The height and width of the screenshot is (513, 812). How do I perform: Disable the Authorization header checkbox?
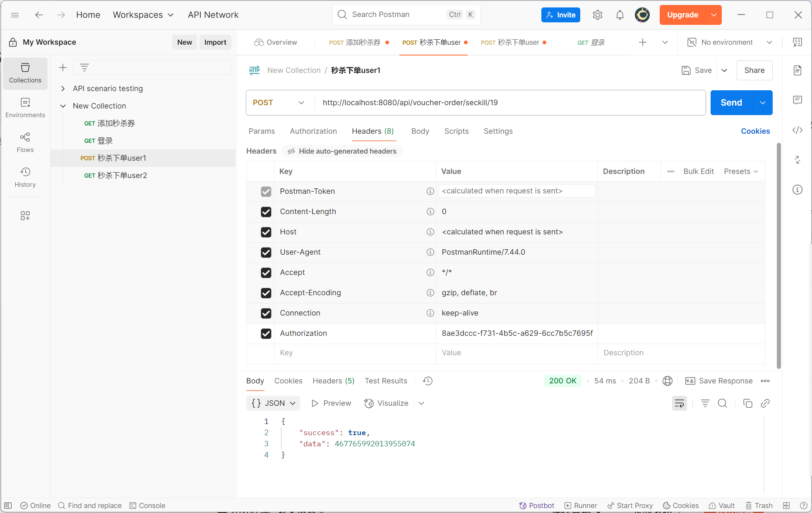click(x=266, y=333)
